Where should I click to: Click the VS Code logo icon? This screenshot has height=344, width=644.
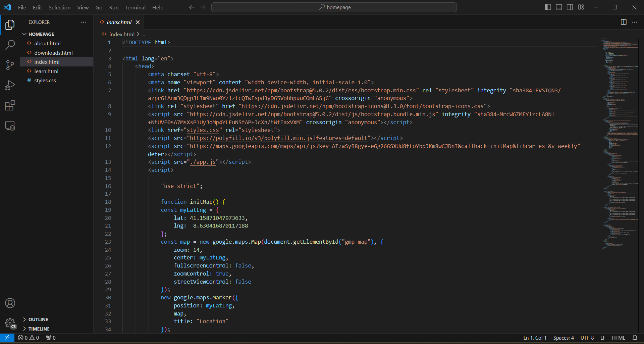[7, 7]
